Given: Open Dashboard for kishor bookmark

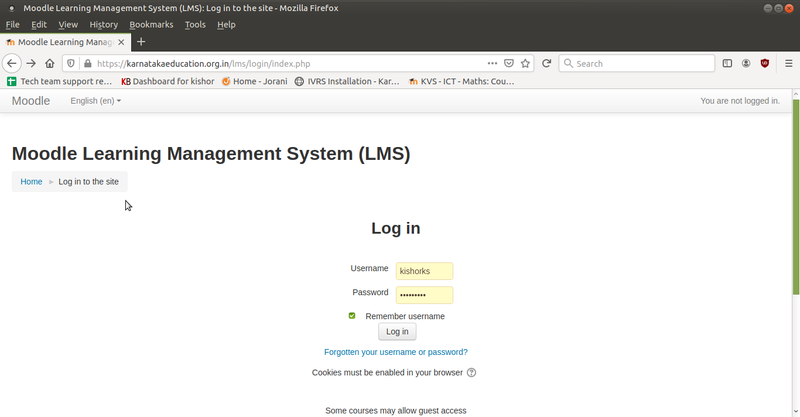Looking at the screenshot, I should 168,81.
